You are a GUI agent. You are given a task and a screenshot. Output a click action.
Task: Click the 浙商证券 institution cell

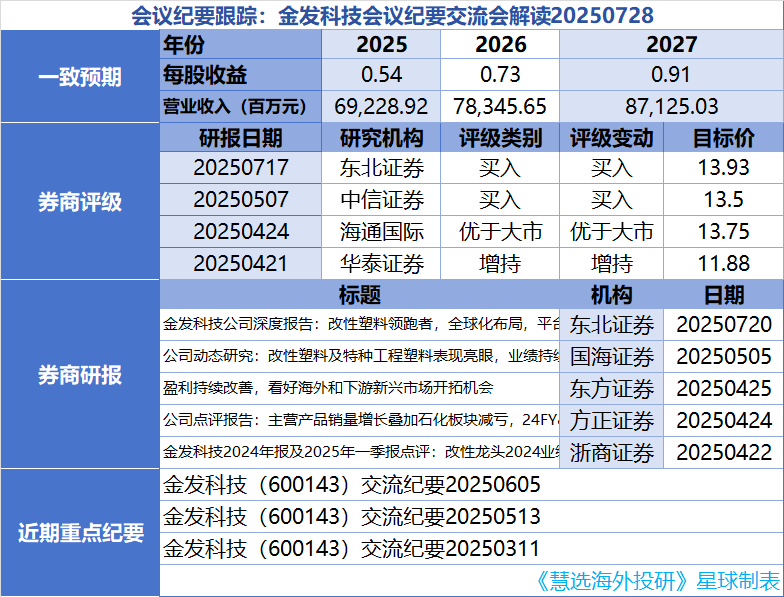coord(612,452)
